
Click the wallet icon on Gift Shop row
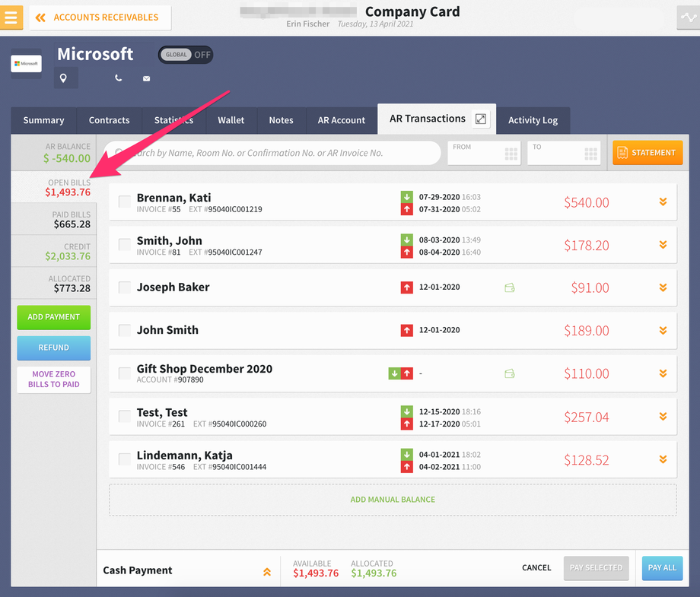click(509, 373)
